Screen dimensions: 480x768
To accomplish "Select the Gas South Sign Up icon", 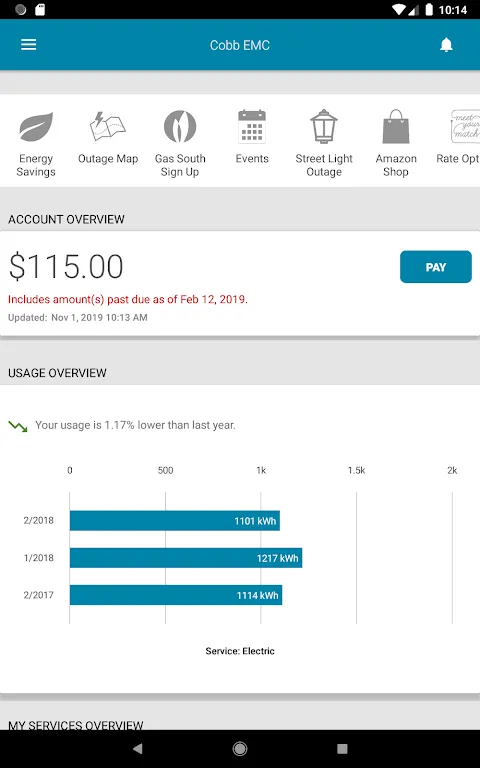I will pyautogui.click(x=180, y=127).
